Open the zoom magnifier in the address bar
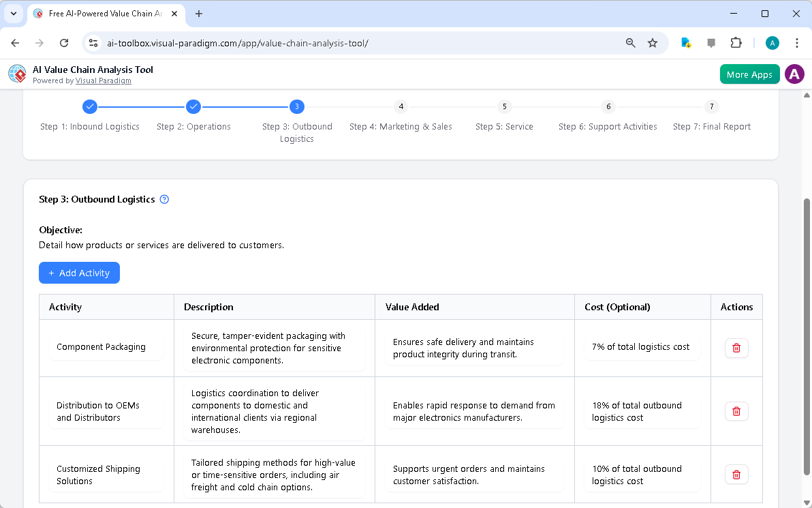Image resolution: width=812 pixels, height=508 pixels. 630,42
